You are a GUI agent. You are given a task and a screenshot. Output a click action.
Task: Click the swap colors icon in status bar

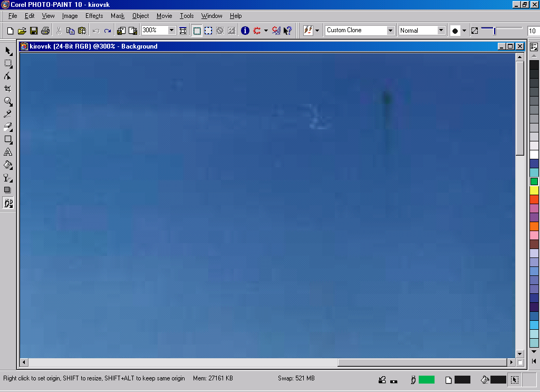[x=382, y=379]
